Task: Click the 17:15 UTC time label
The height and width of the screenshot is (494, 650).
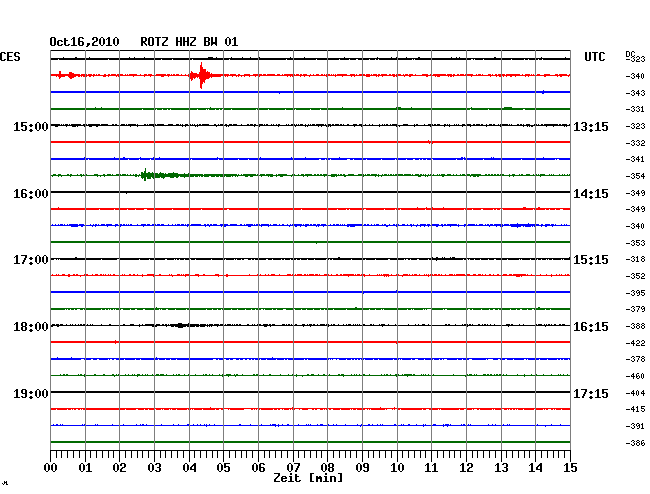Action: [591, 393]
